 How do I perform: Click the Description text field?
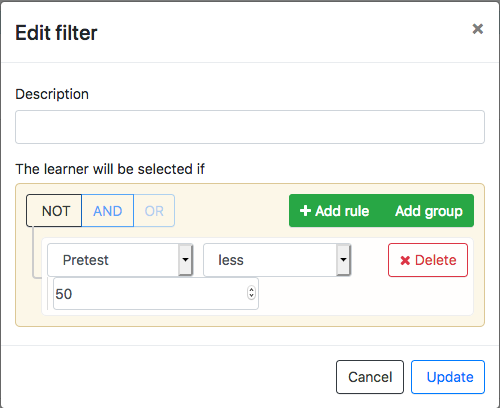[x=250, y=127]
